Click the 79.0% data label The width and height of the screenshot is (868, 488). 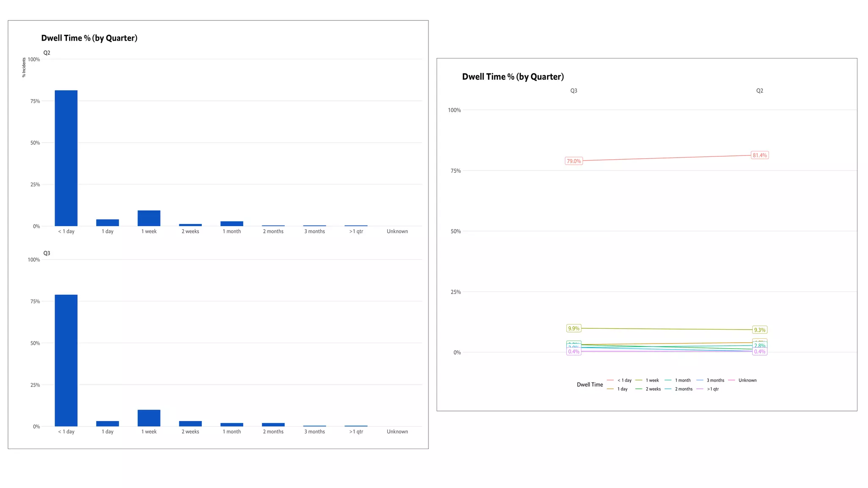click(574, 161)
